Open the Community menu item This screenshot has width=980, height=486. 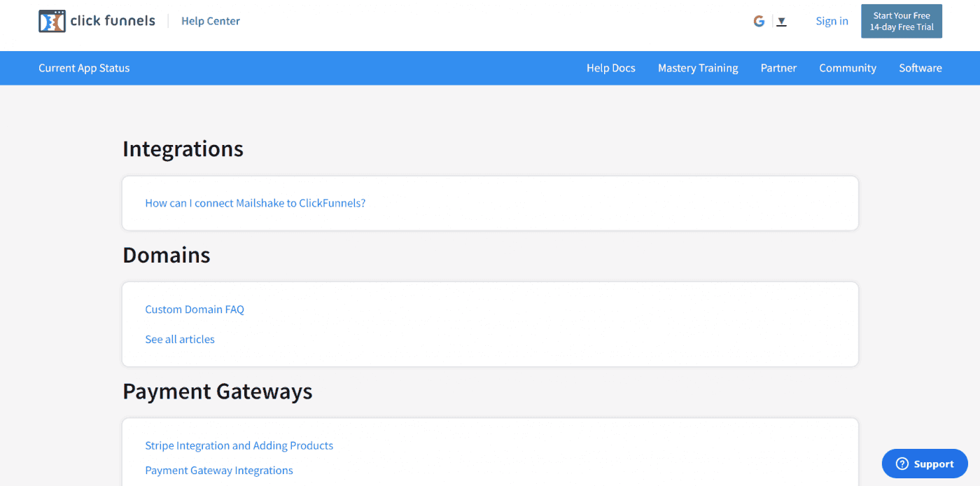click(x=848, y=68)
